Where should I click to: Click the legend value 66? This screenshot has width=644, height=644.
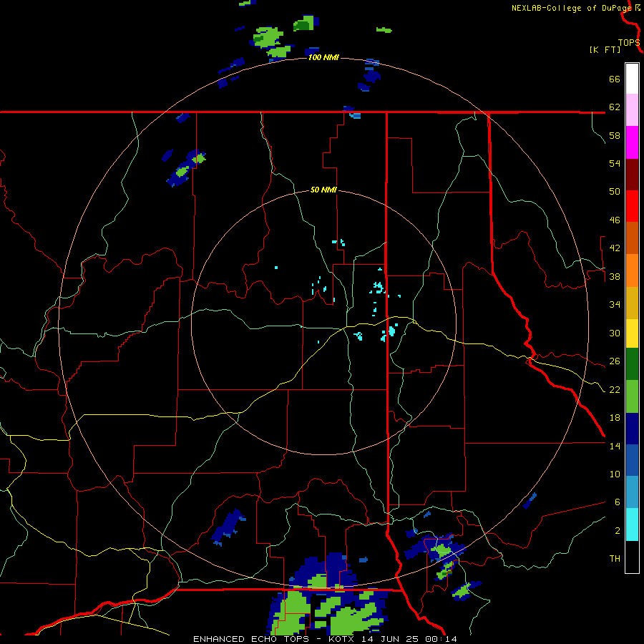pos(615,79)
